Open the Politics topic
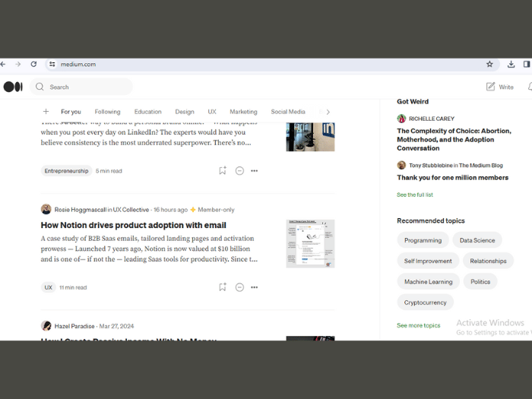The width and height of the screenshot is (532, 399). coord(480,282)
